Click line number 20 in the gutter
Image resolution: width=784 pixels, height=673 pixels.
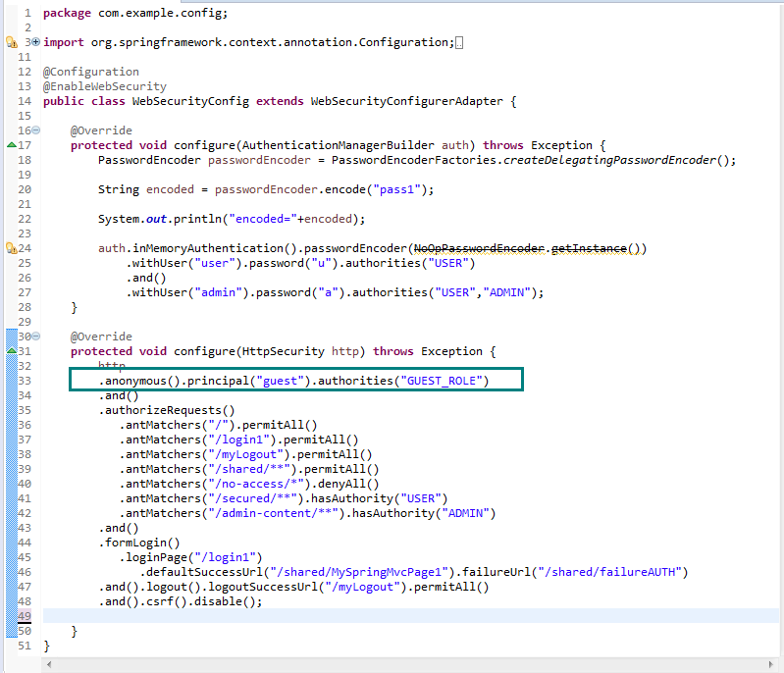point(25,189)
